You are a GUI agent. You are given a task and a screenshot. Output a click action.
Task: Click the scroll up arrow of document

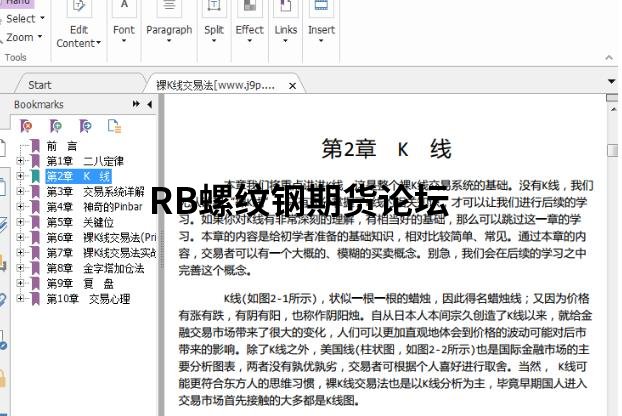pos(613,109)
